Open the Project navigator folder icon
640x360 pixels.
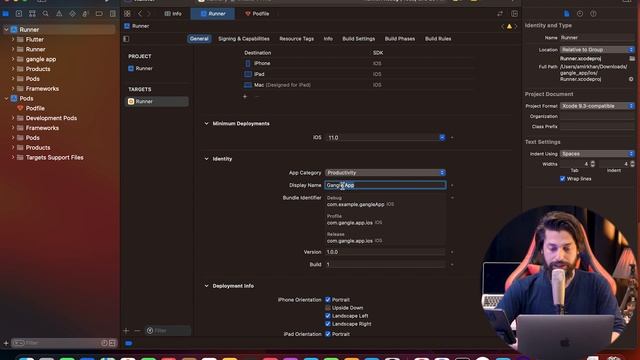[6, 13]
